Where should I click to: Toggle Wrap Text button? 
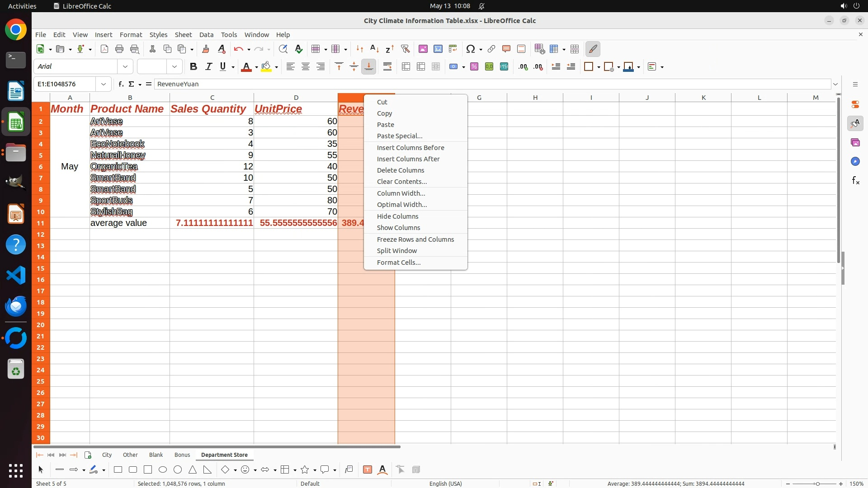(x=387, y=67)
